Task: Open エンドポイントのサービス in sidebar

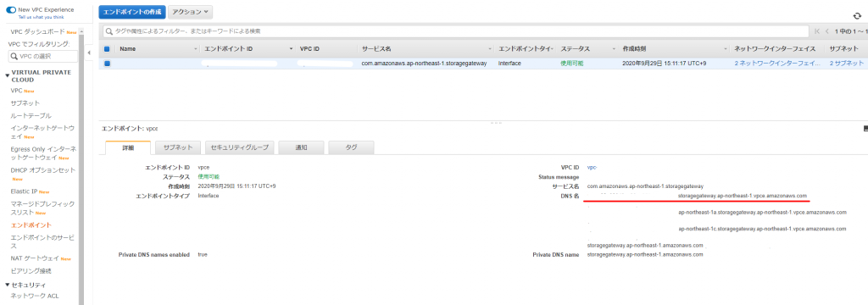Action: pyautogui.click(x=42, y=241)
